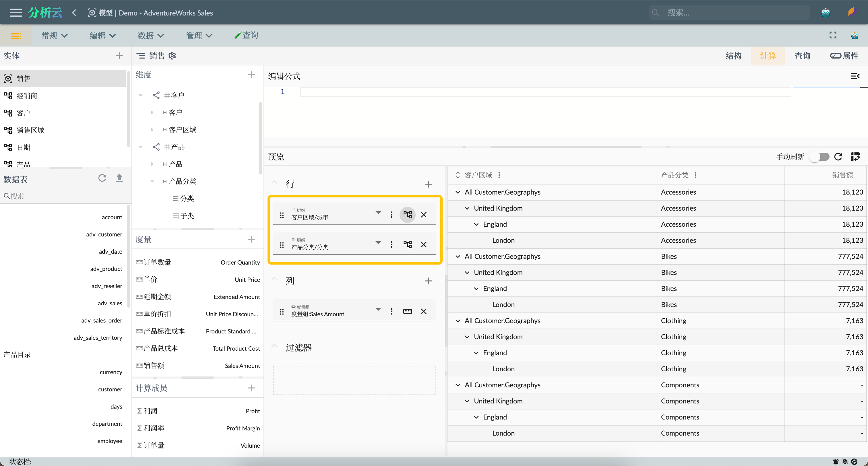The width and height of the screenshot is (868, 466).
Task: Remove the 产品分类/分类 row field
Action: tap(424, 244)
